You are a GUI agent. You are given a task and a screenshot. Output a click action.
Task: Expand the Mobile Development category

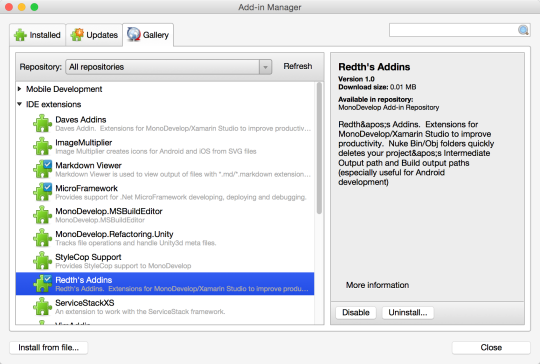click(x=20, y=89)
